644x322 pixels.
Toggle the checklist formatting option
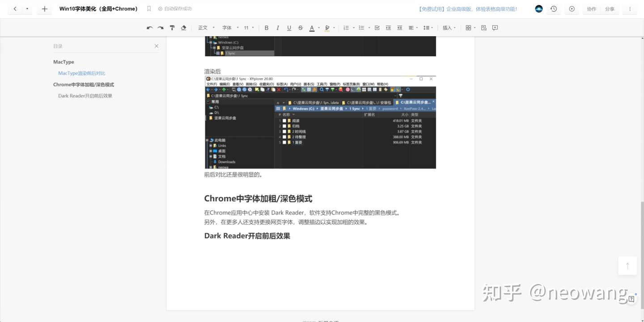(377, 28)
